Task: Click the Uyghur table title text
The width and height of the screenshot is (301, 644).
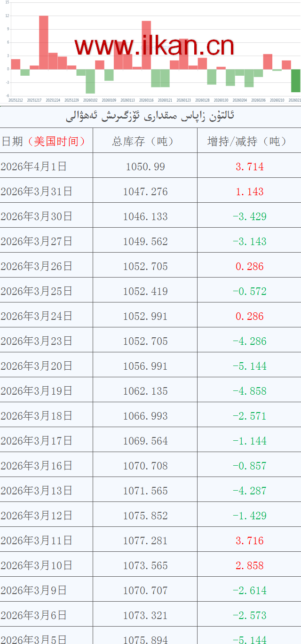Action: pos(150,117)
